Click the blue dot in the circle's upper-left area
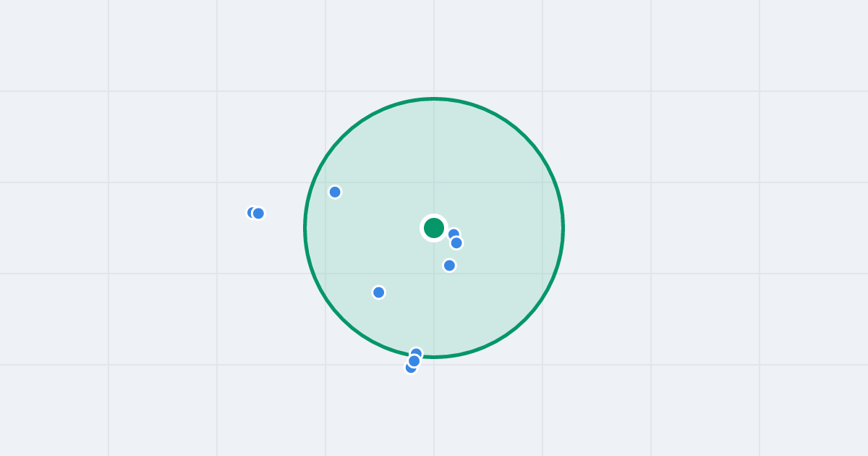Viewport: 868px width, 456px height. [335, 192]
